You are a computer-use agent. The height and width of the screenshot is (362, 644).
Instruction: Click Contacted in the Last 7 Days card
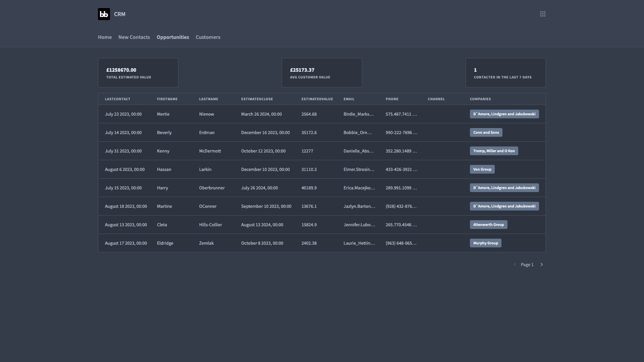point(506,73)
